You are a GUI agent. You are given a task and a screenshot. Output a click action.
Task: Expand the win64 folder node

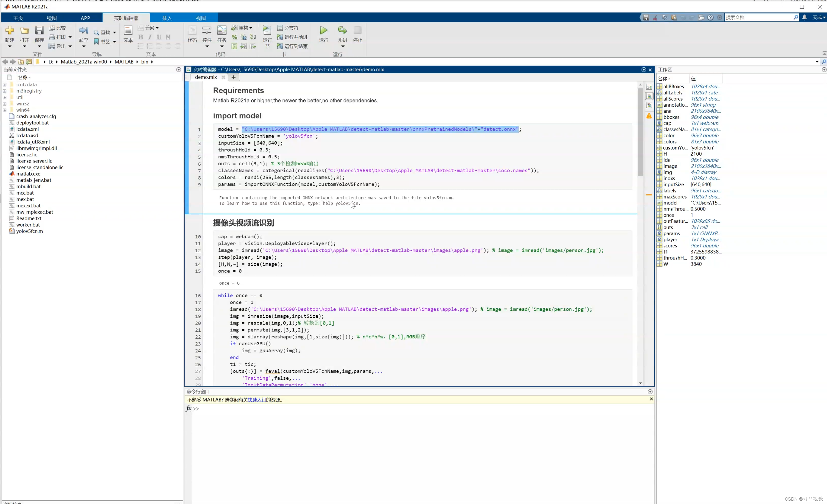click(5, 110)
